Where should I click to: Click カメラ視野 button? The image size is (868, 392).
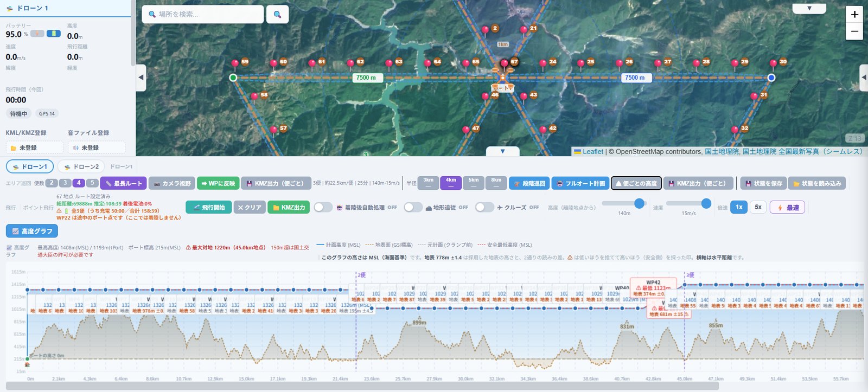tap(172, 183)
